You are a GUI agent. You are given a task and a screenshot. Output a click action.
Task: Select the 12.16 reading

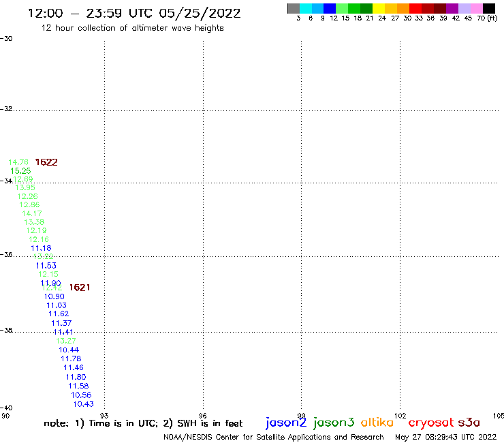(39, 239)
